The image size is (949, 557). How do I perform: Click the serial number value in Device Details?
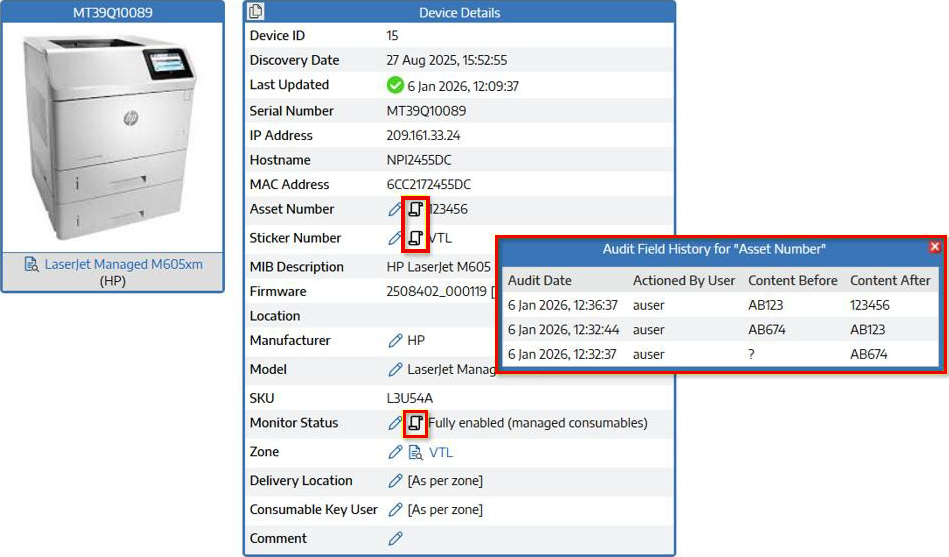click(426, 111)
